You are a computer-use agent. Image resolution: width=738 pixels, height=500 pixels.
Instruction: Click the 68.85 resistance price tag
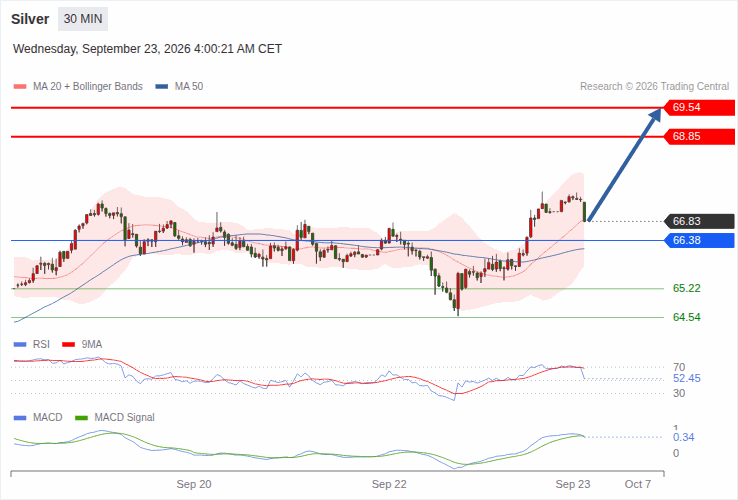699,137
